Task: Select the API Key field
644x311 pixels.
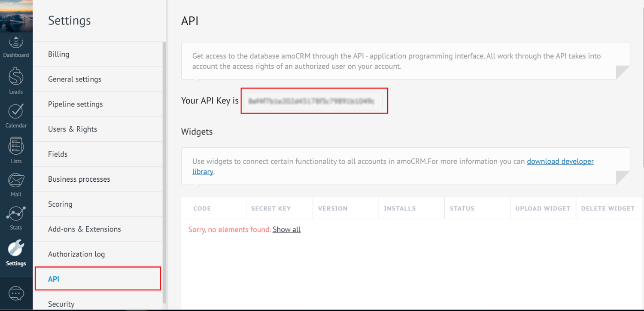Action: point(313,101)
